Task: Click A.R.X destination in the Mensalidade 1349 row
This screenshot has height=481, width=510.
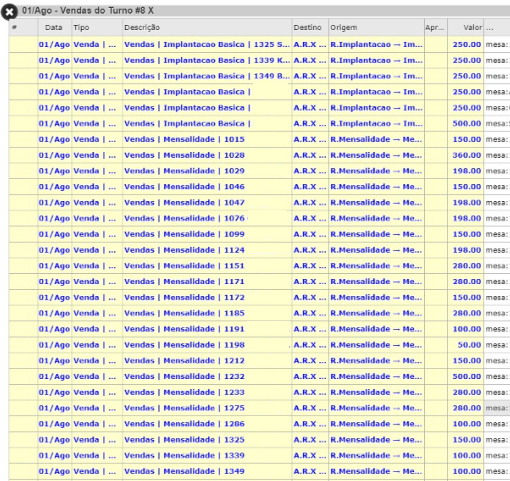Action: point(310,471)
